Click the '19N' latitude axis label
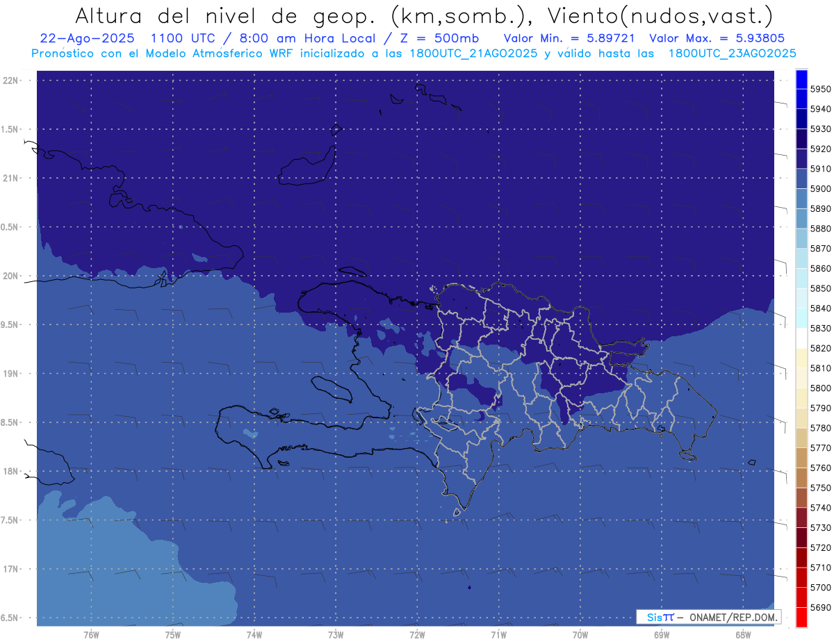 [10, 373]
